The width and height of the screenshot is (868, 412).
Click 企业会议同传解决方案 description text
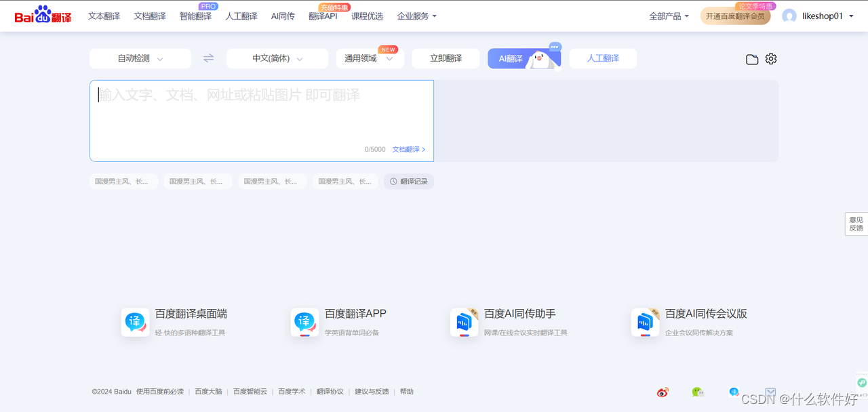[x=699, y=333]
